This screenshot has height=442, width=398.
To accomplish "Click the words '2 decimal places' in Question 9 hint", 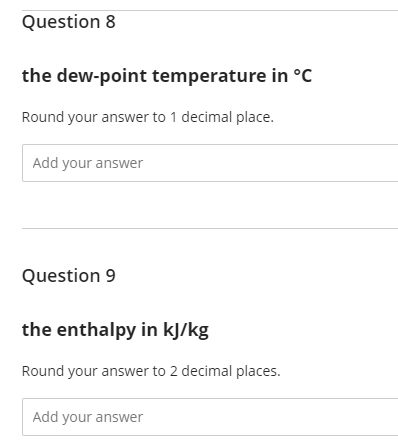I will coord(225,371).
